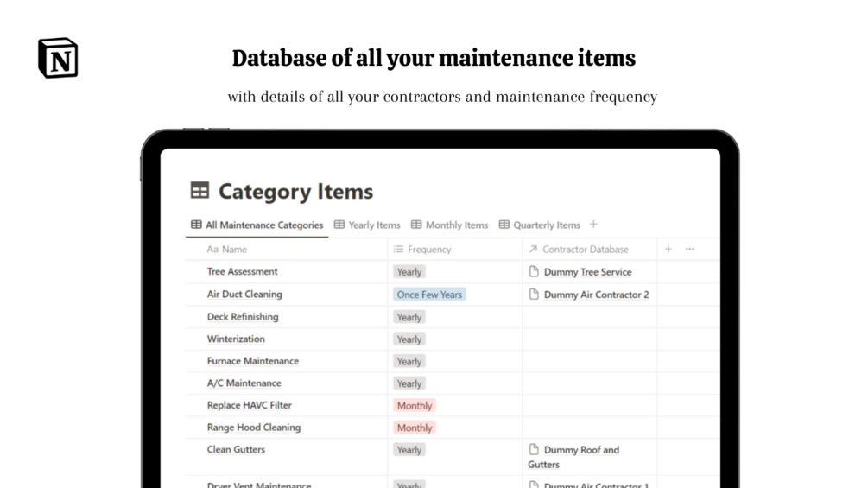The image size is (868, 488).
Task: Click the page icon for Dummy Roof and Gutters
Action: (534, 450)
